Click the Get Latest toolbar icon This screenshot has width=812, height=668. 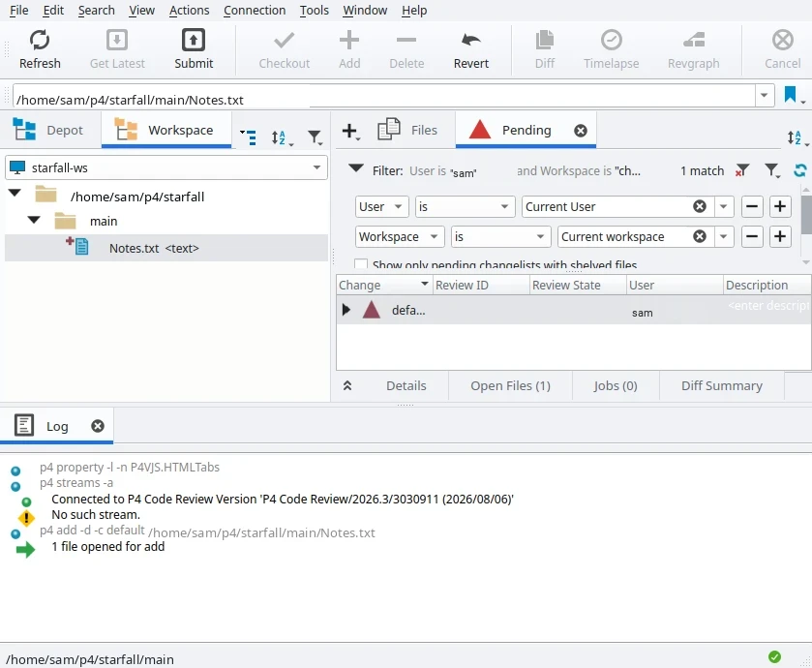[117, 41]
